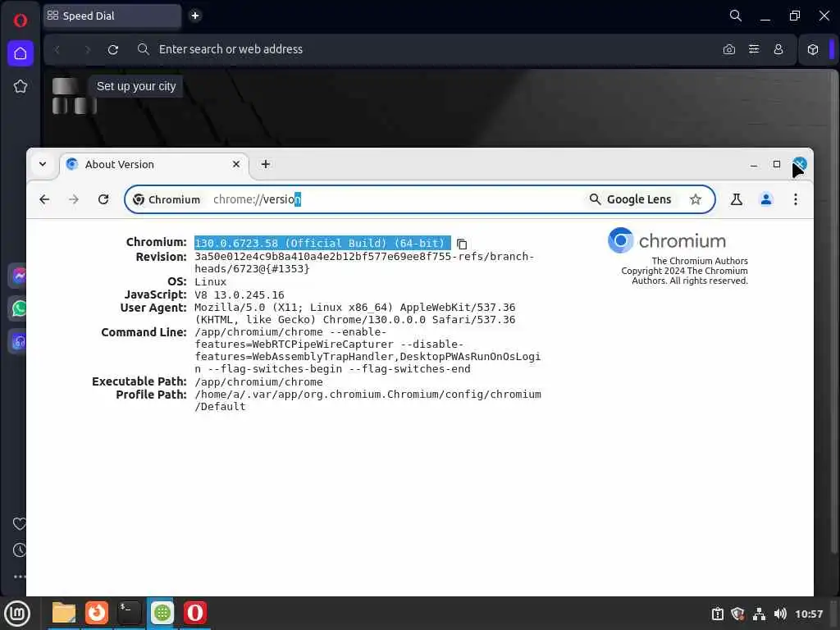Open WhatsApp in Opera sidebar
Screen dimensions: 840x630
20,308
